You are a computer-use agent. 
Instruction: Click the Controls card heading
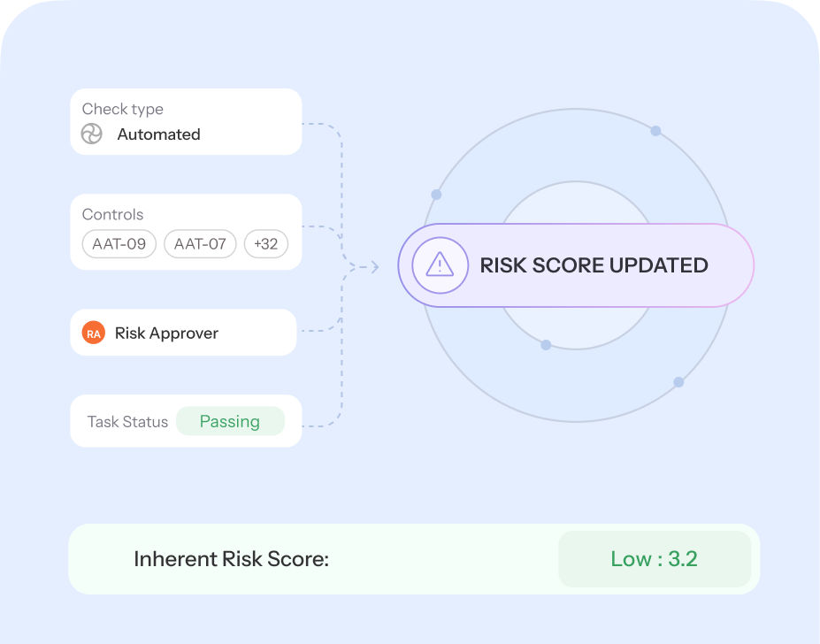(x=112, y=214)
